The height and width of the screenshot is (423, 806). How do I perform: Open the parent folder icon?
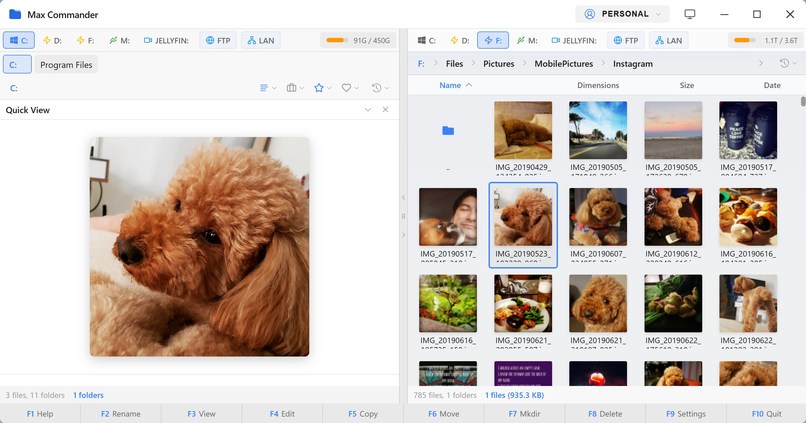(x=448, y=131)
